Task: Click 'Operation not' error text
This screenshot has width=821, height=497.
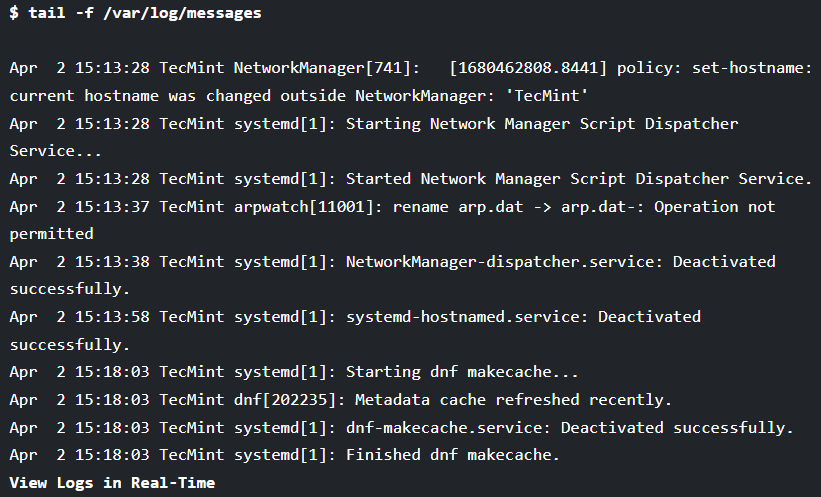Action: pos(714,207)
